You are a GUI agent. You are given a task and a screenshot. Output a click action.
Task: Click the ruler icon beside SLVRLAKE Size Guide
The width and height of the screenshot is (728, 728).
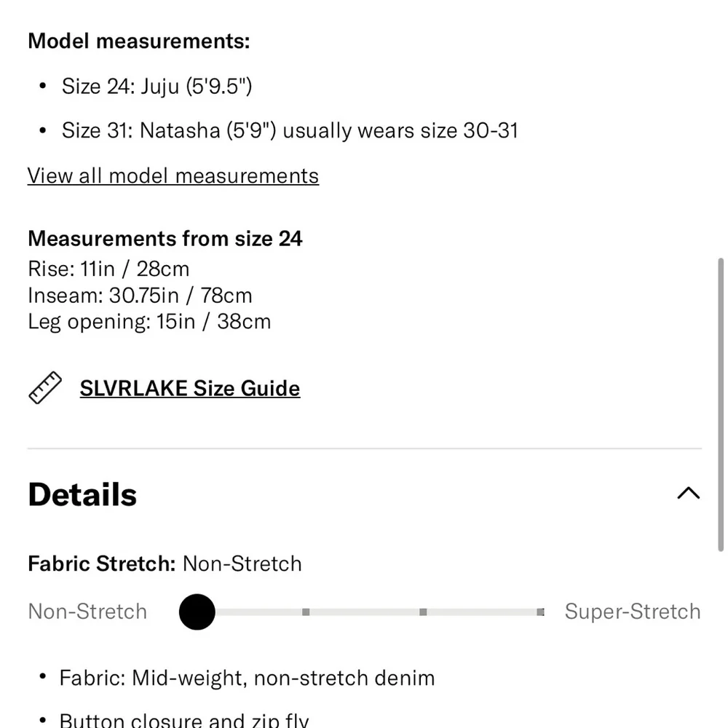point(45,388)
